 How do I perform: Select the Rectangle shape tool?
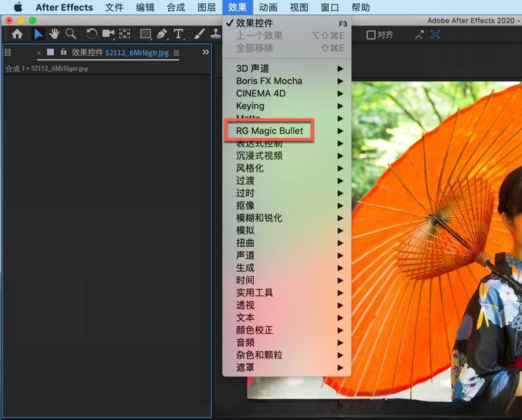146,34
